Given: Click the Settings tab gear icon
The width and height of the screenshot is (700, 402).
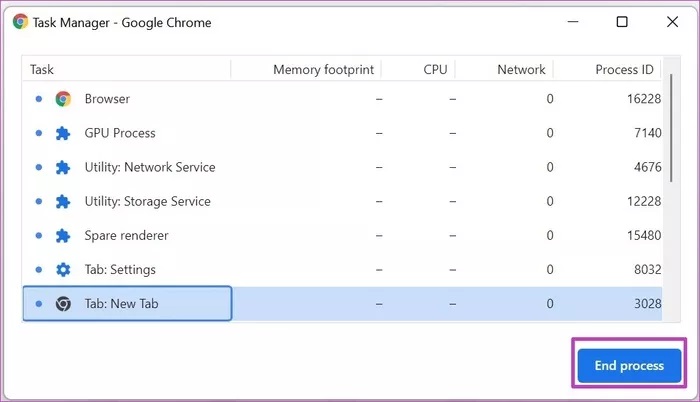Looking at the screenshot, I should (63, 269).
